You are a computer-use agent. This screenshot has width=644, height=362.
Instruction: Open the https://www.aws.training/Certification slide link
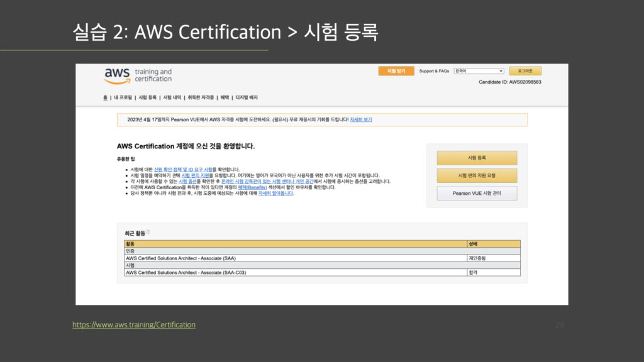134,325
